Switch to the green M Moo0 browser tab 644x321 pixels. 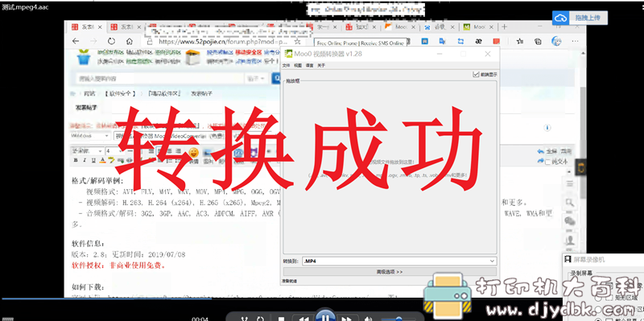point(478,27)
